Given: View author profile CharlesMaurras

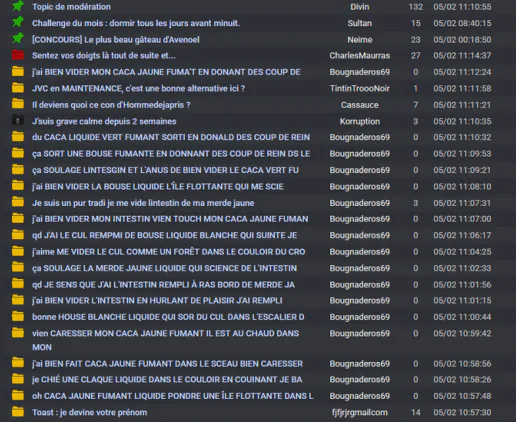Looking at the screenshot, I should [360, 55].
